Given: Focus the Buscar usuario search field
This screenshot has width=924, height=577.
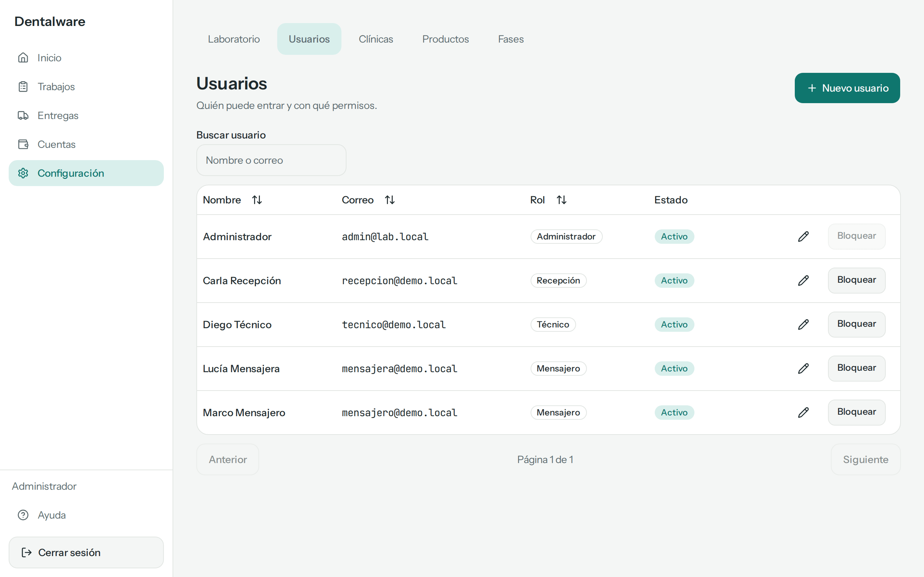Looking at the screenshot, I should tap(271, 160).
